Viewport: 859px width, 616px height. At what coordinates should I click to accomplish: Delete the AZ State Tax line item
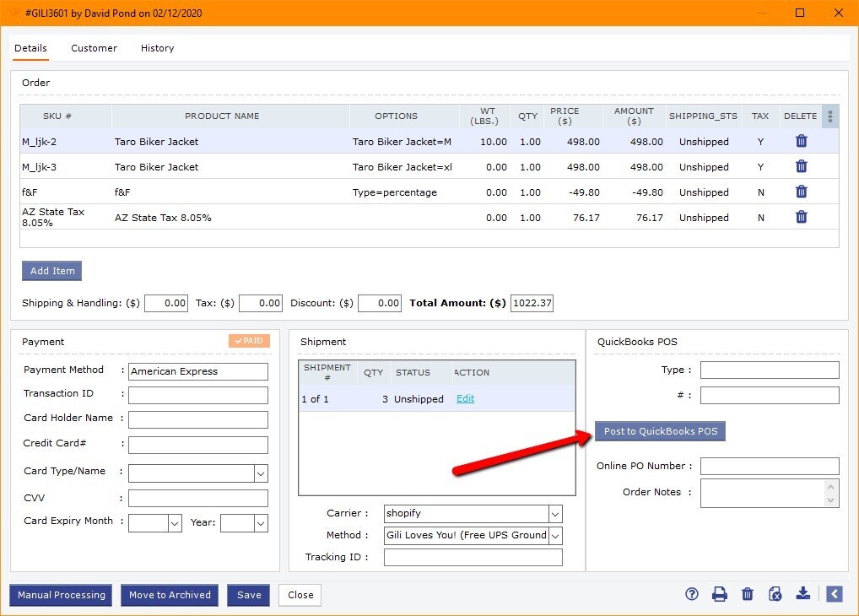pos(801,218)
